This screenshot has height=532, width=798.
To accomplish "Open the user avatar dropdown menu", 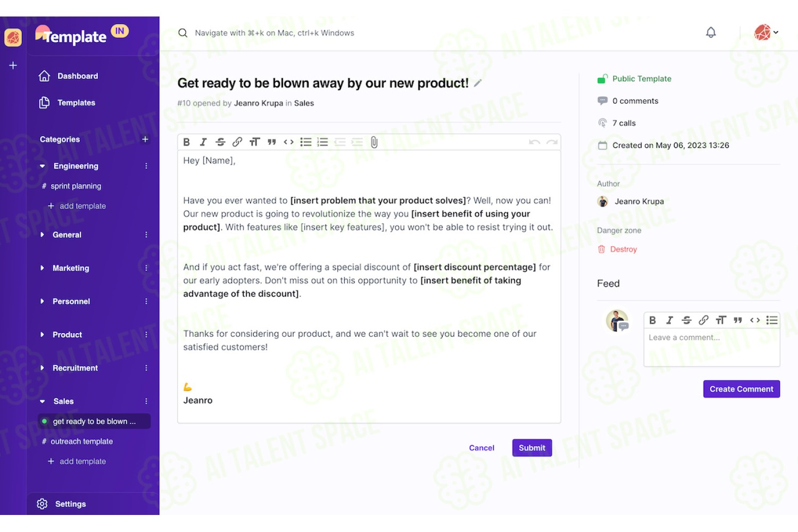I will (767, 32).
